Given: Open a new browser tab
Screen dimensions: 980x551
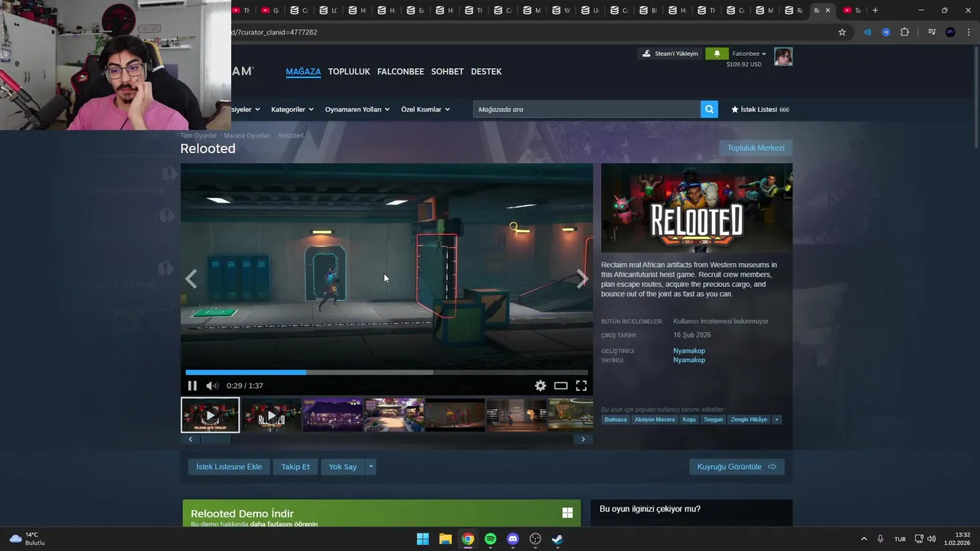Looking at the screenshot, I should 875,10.
